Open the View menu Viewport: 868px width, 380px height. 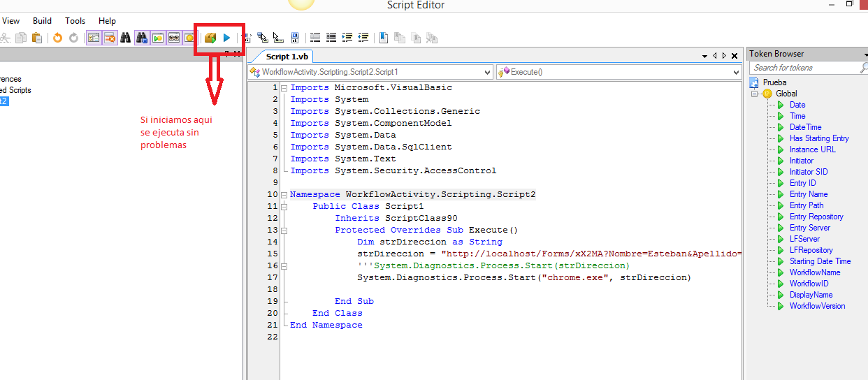11,21
